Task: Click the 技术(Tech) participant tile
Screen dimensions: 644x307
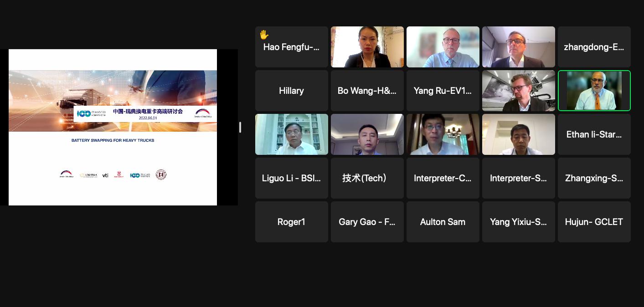Action: [x=367, y=178]
